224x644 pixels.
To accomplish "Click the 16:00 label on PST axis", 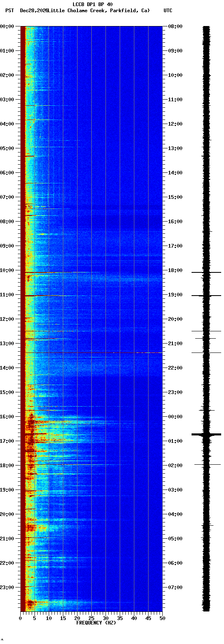I will point(7,417).
